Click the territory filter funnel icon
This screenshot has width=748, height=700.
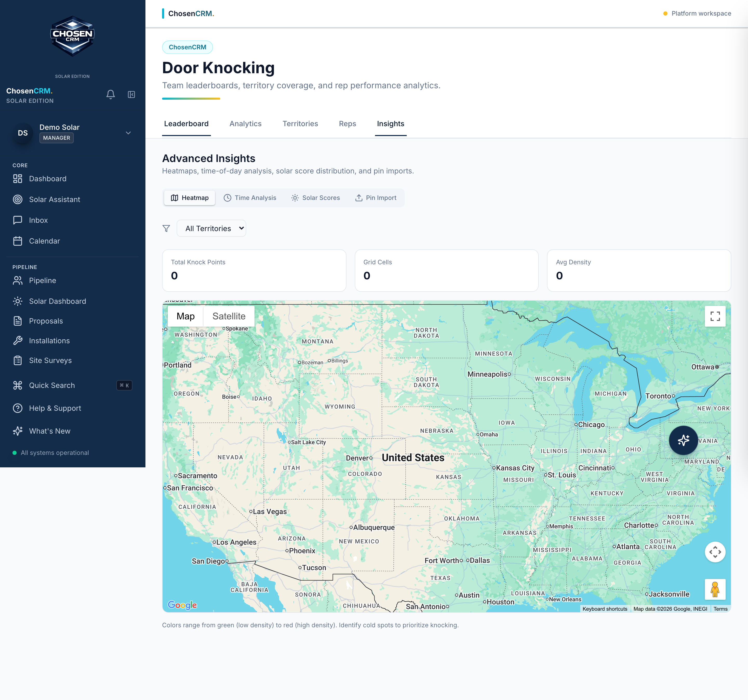tap(166, 229)
